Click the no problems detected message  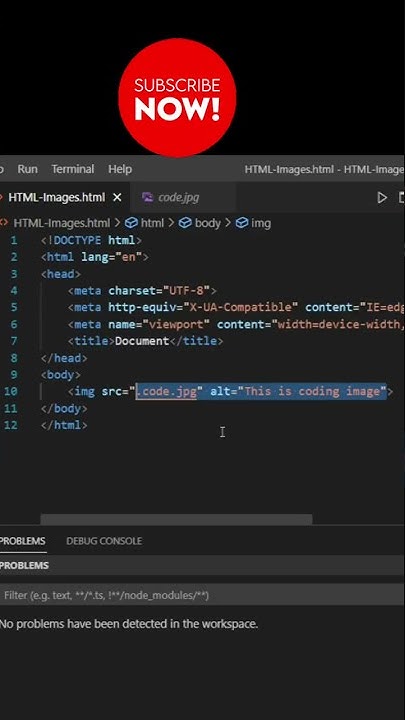point(129,624)
